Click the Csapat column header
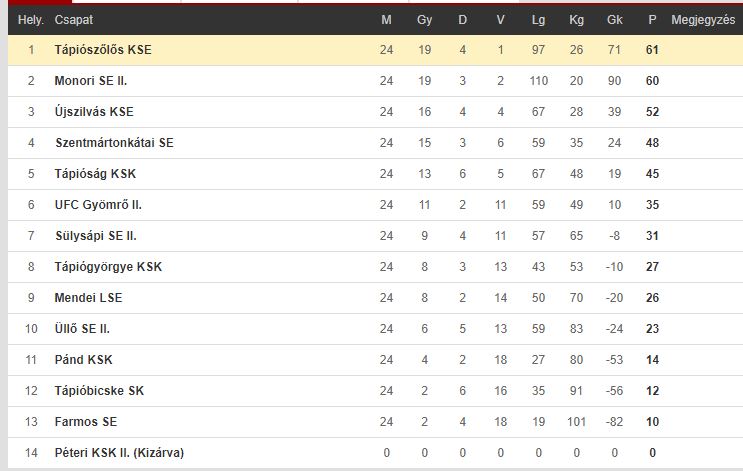The width and height of the screenshot is (743, 471). [73, 20]
